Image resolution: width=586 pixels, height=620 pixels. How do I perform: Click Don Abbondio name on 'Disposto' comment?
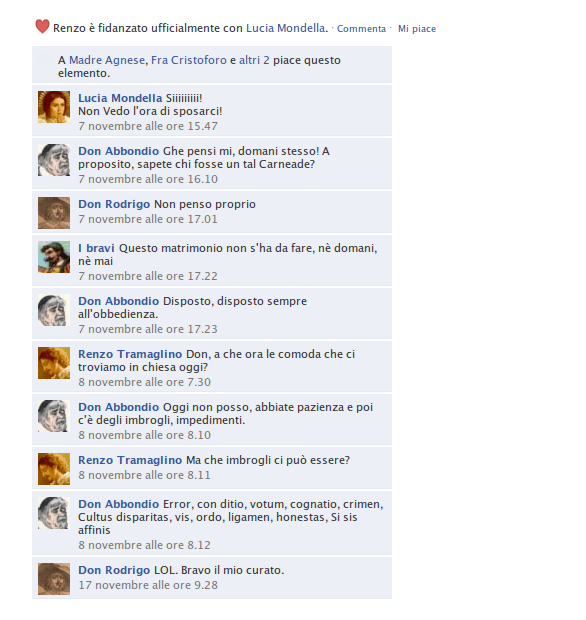pyautogui.click(x=118, y=301)
